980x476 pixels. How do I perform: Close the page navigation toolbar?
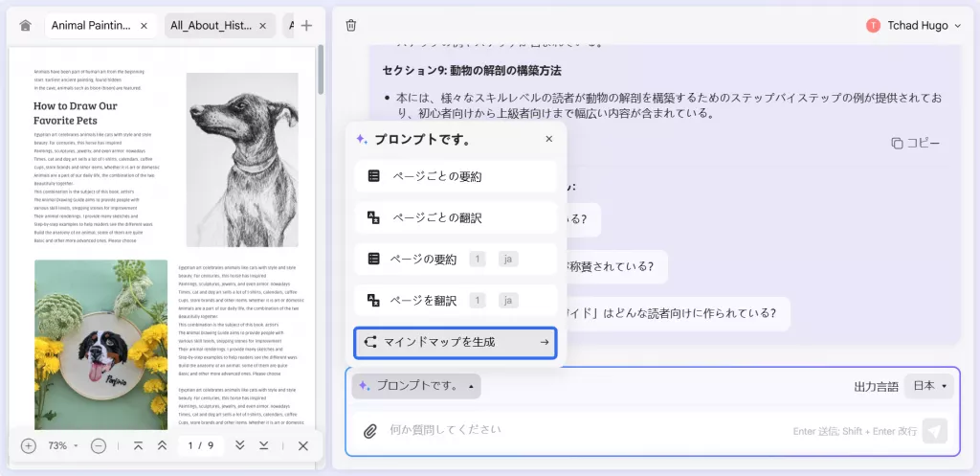point(303,446)
